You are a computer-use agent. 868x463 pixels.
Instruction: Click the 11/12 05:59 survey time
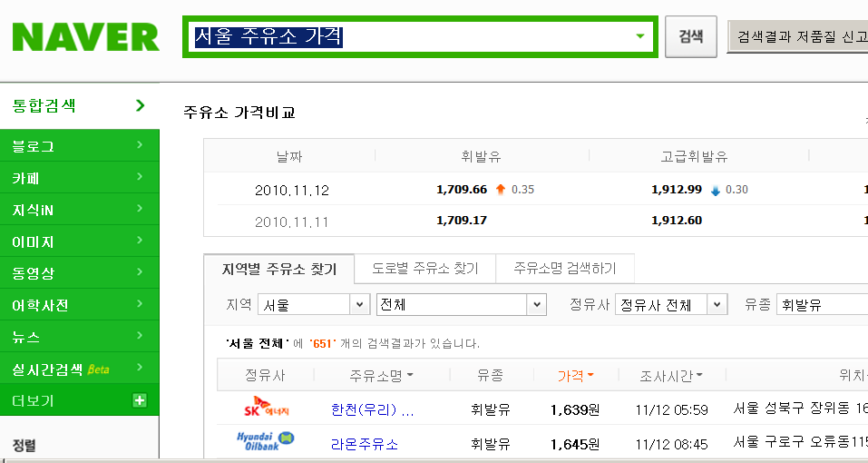671,409
